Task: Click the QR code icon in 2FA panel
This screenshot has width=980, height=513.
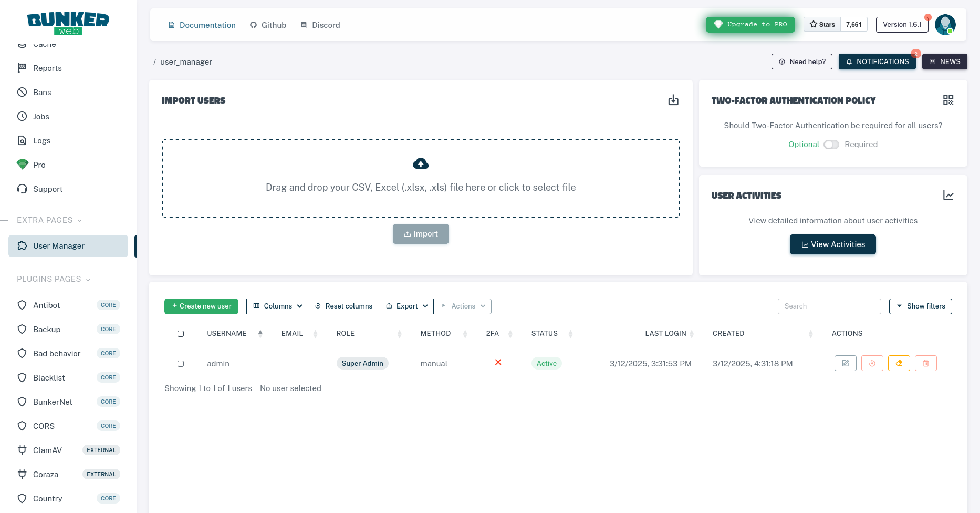Action: [x=948, y=100]
